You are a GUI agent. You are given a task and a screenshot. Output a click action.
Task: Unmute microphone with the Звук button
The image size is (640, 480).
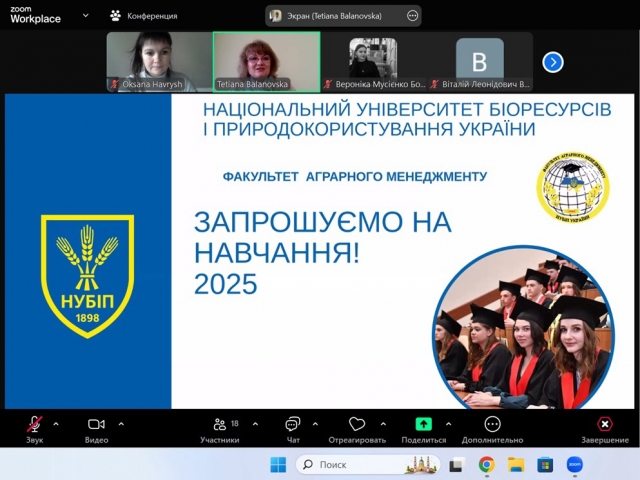click(34, 430)
